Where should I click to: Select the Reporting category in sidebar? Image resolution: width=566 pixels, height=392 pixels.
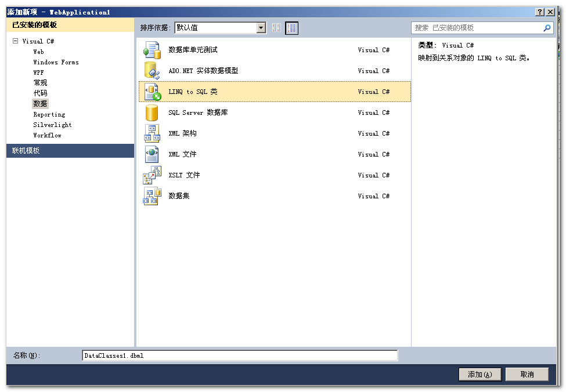coord(49,114)
